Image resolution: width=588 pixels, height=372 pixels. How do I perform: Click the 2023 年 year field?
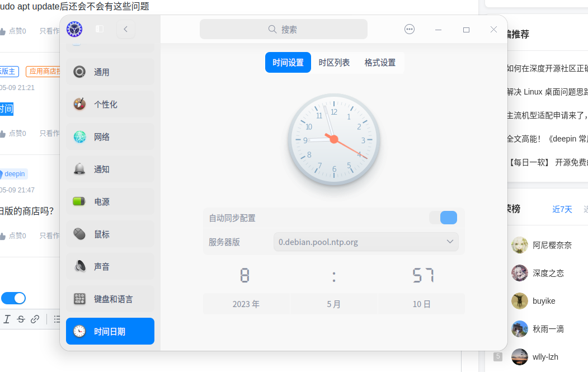click(x=246, y=304)
